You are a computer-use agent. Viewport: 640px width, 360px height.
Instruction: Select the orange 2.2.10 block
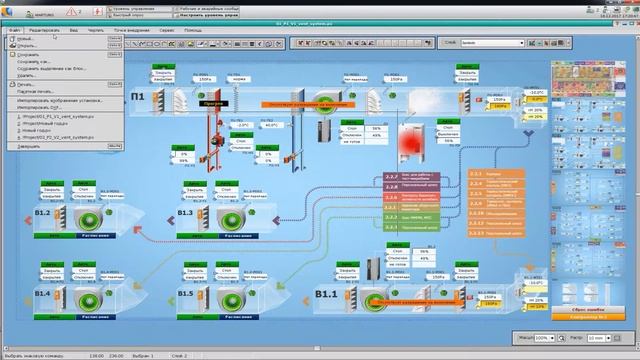[x=496, y=213]
